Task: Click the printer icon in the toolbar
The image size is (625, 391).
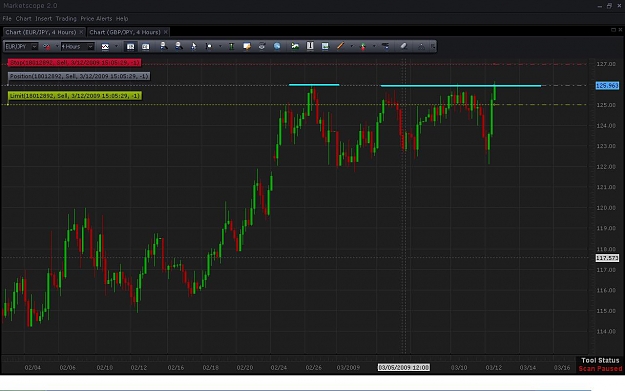Action: (262, 47)
